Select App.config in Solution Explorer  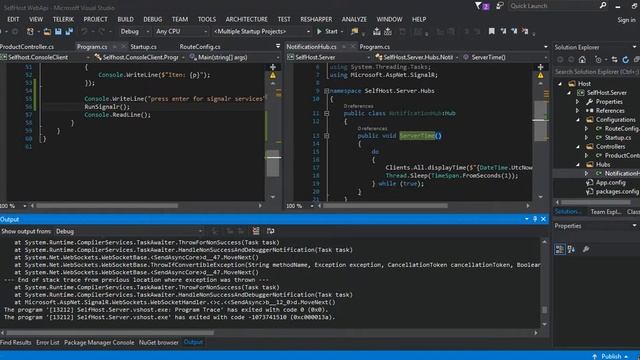pyautogui.click(x=610, y=182)
